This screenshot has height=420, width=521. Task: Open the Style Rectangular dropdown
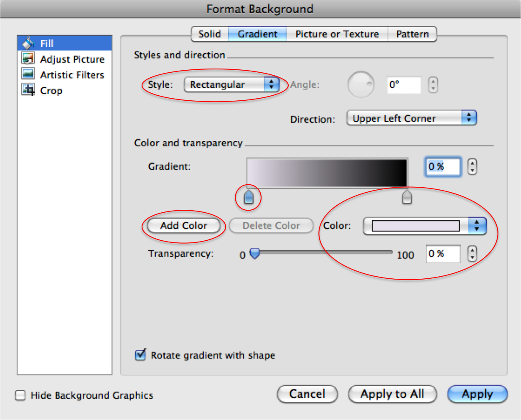(231, 85)
